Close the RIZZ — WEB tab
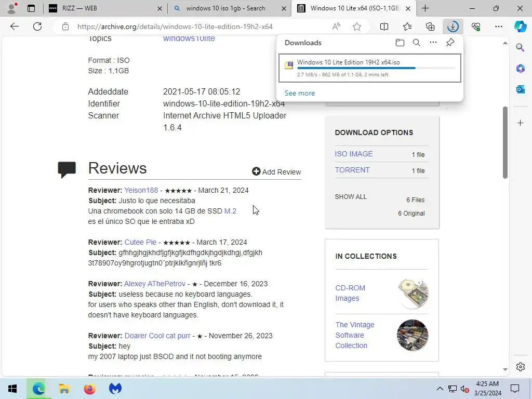The width and height of the screenshot is (532, 399). (x=159, y=8)
